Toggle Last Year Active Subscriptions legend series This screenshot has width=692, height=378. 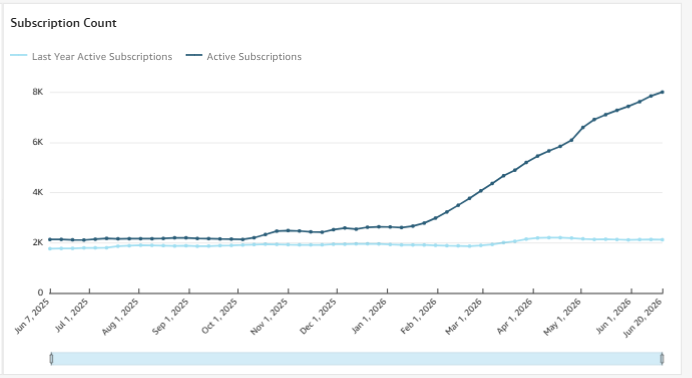[91, 56]
